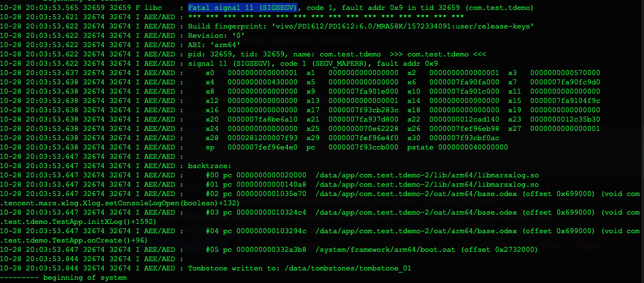Image resolution: width=644 pixels, height=283 pixels.
Task: Click the pc register value 0000007f93ccb000
Action: click(363, 147)
